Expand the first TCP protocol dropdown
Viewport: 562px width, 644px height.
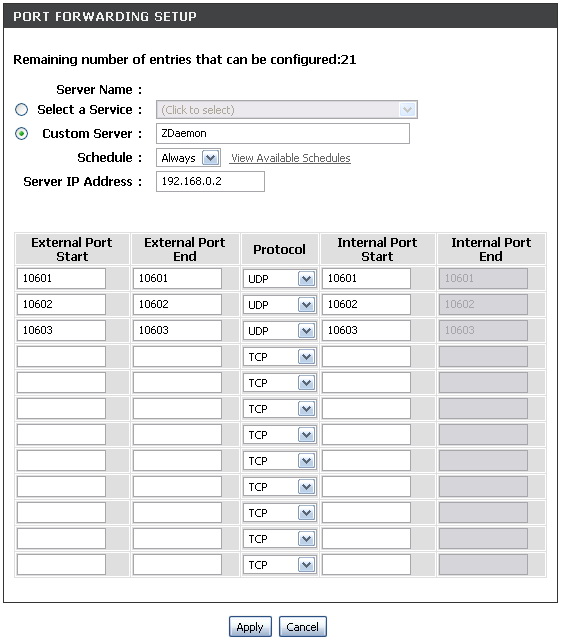point(279,357)
